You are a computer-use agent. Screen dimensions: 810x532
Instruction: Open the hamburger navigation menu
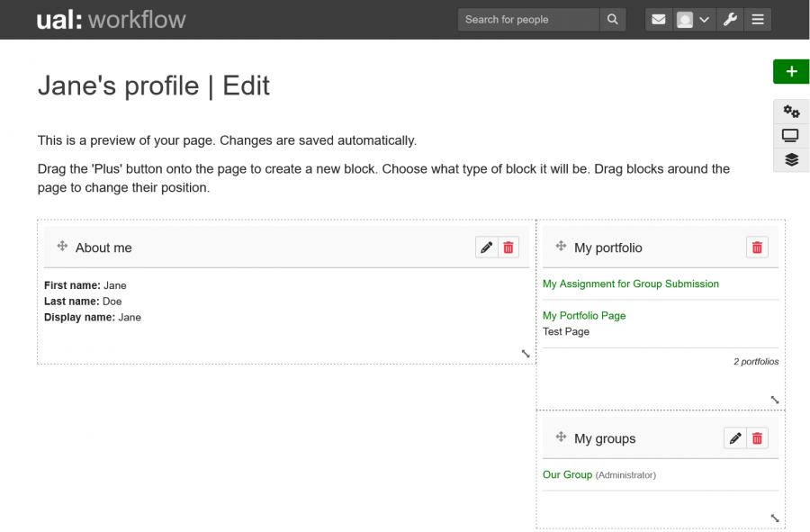(758, 19)
